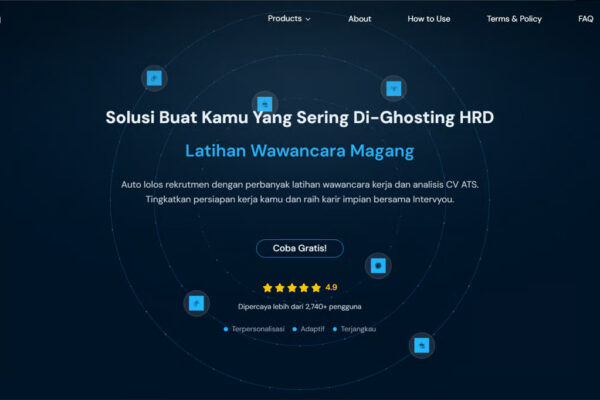Navigate to the FAQ section
Image resolution: width=600 pixels, height=400 pixels.
click(585, 19)
